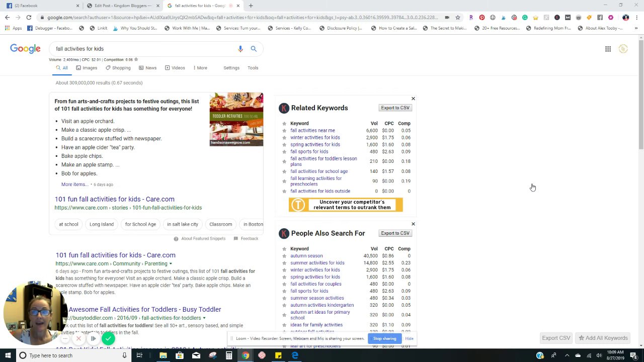Go back to the previous page
The image size is (644, 362).
point(7,17)
